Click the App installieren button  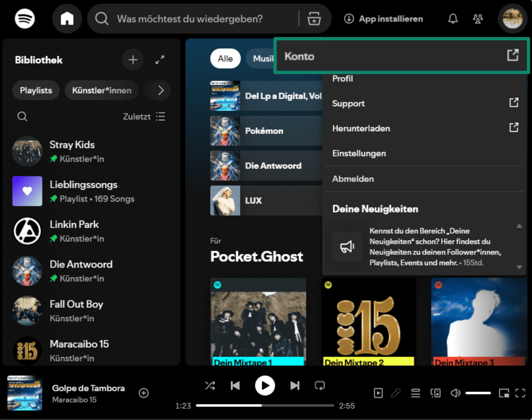point(383,19)
